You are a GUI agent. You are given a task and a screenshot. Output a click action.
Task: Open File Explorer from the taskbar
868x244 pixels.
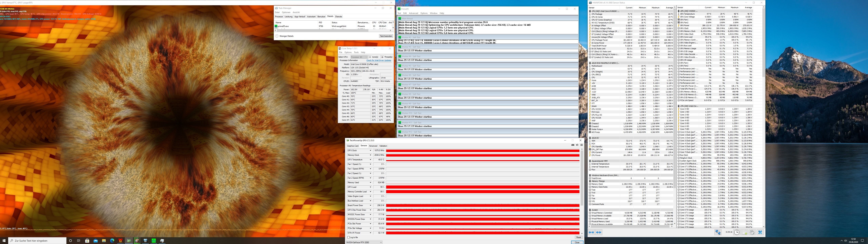104,241
